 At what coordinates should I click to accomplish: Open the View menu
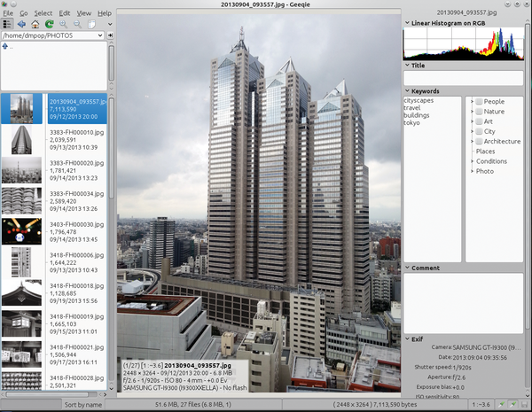pyautogui.click(x=83, y=13)
